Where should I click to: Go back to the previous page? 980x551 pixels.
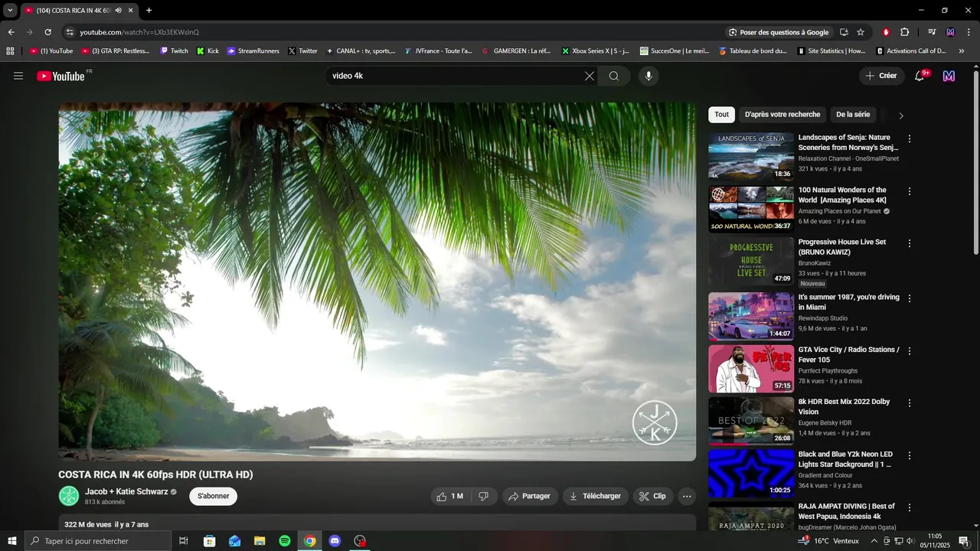tap(11, 32)
